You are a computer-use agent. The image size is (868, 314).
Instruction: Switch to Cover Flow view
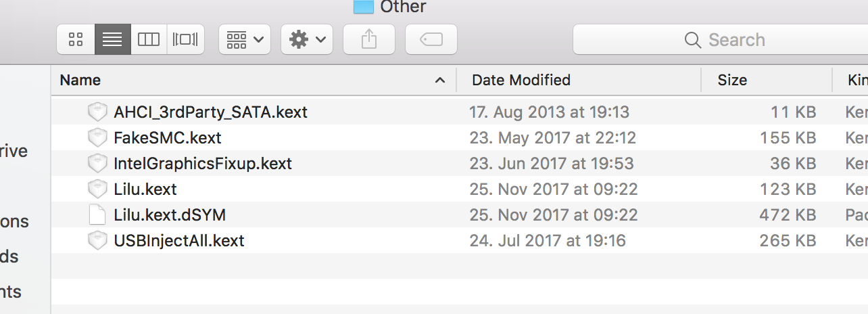pos(185,40)
